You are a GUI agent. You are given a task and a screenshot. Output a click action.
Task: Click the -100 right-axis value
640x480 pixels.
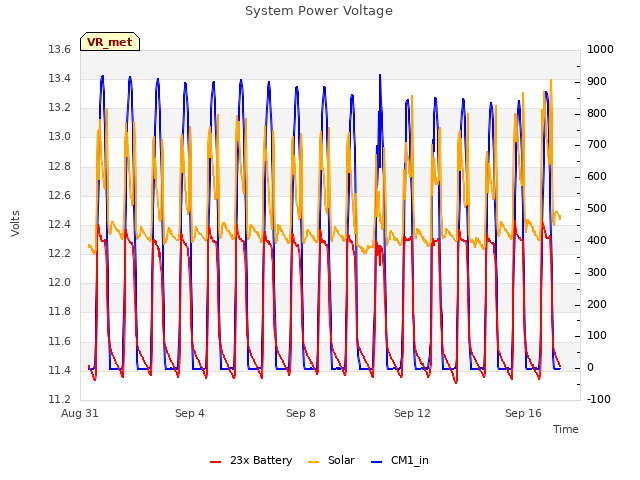click(x=598, y=399)
